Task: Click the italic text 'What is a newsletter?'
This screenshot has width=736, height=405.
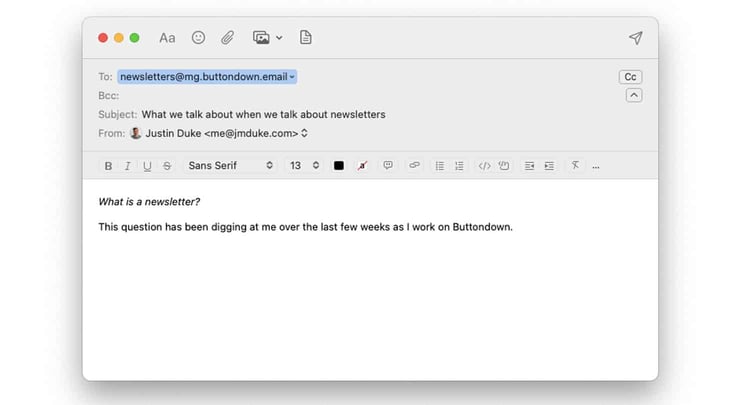Action: (x=149, y=202)
